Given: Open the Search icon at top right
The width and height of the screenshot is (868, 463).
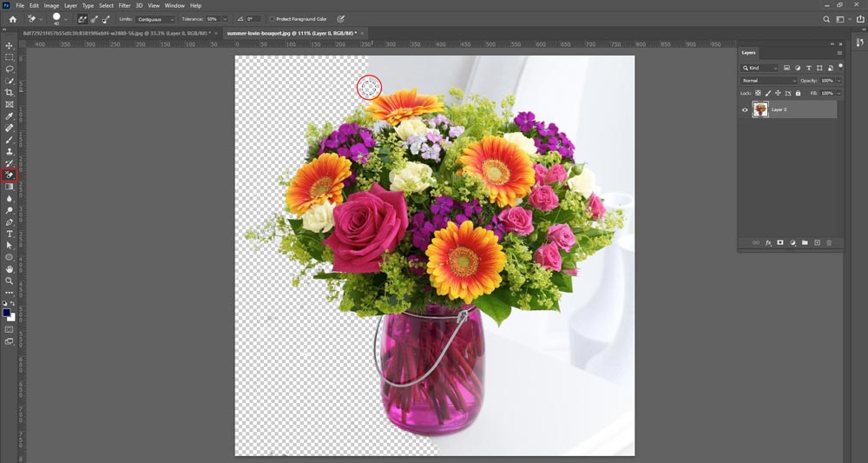Looking at the screenshot, I should (x=826, y=19).
